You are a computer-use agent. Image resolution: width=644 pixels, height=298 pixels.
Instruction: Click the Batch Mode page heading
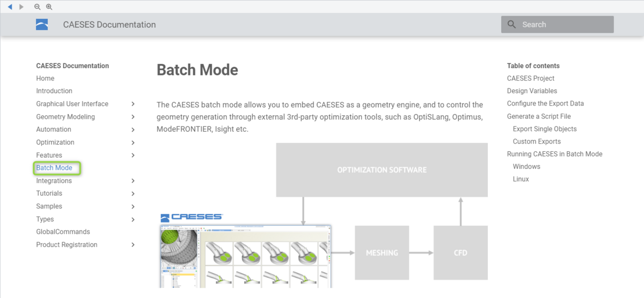(x=197, y=70)
